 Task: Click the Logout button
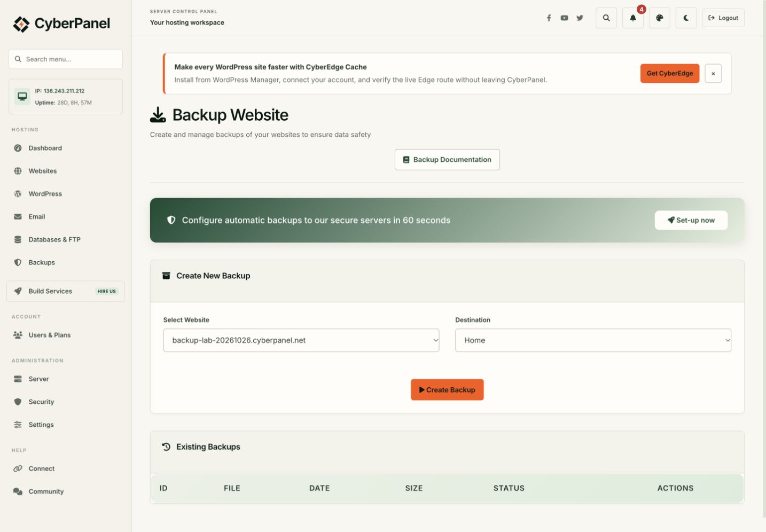point(723,18)
